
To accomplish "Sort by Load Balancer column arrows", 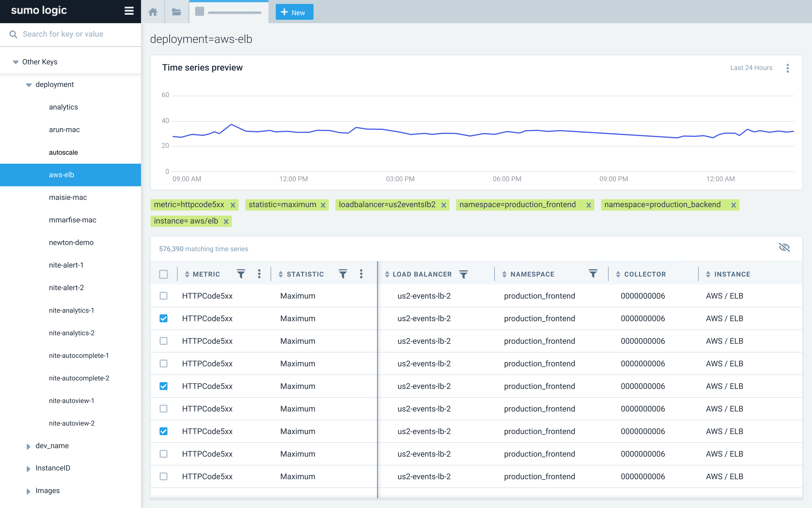I will (387, 274).
